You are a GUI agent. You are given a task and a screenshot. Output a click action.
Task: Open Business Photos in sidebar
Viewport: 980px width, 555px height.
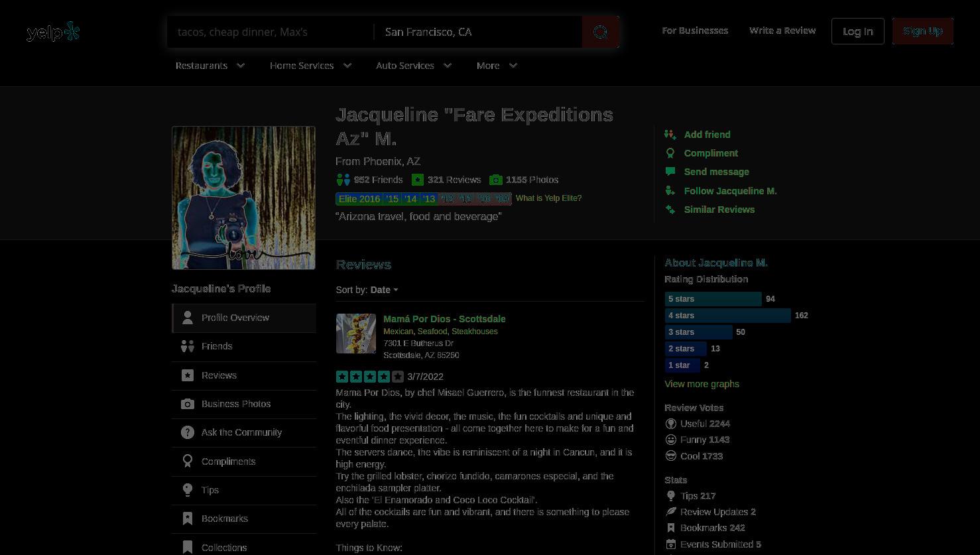click(244, 404)
